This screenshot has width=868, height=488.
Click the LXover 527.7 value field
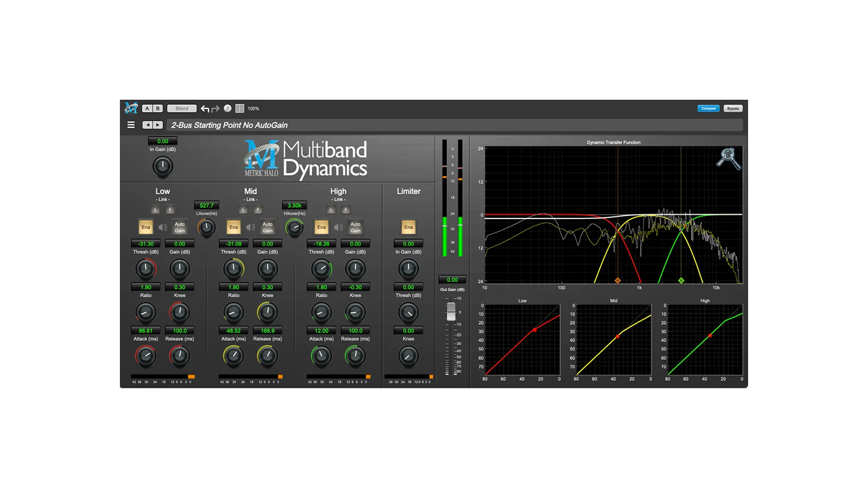click(207, 206)
